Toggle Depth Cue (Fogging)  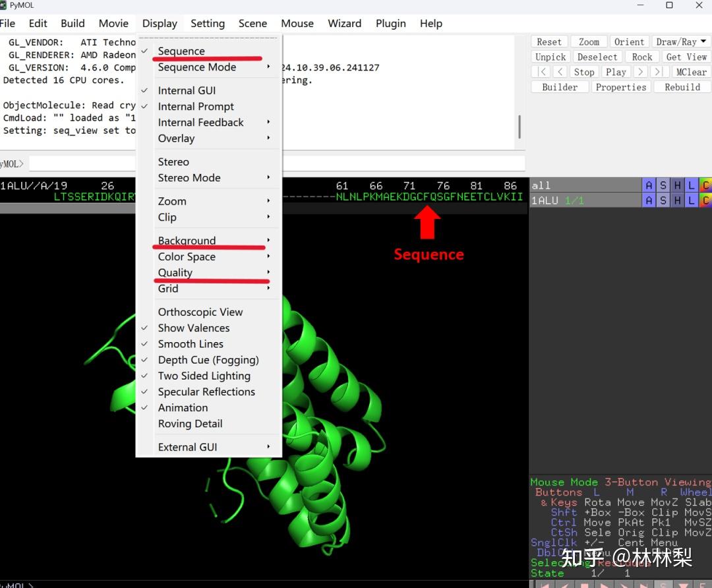[x=209, y=360]
